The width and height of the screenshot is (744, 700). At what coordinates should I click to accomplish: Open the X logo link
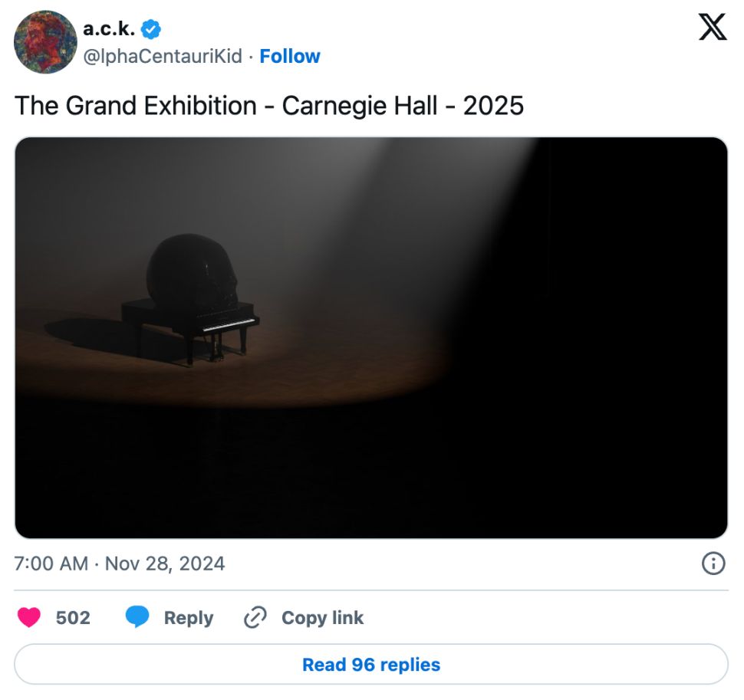pos(713,29)
